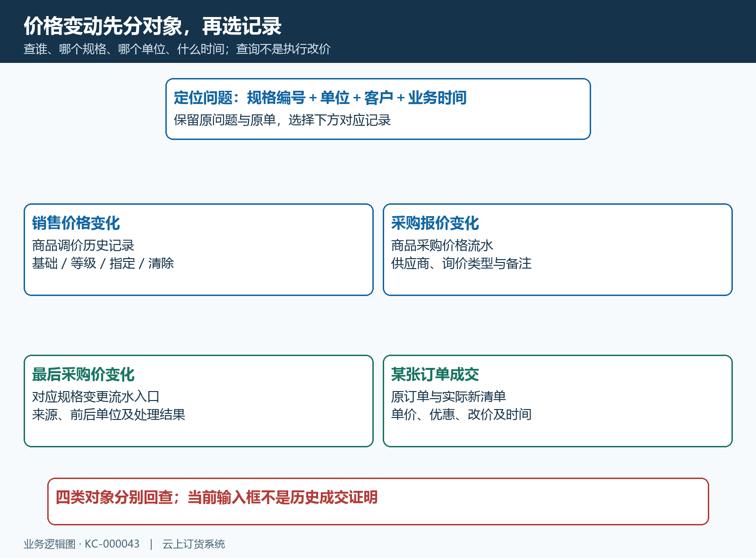
Task: Click the line 保留原问题与原单，选择下方对应记录
Action: point(282,120)
